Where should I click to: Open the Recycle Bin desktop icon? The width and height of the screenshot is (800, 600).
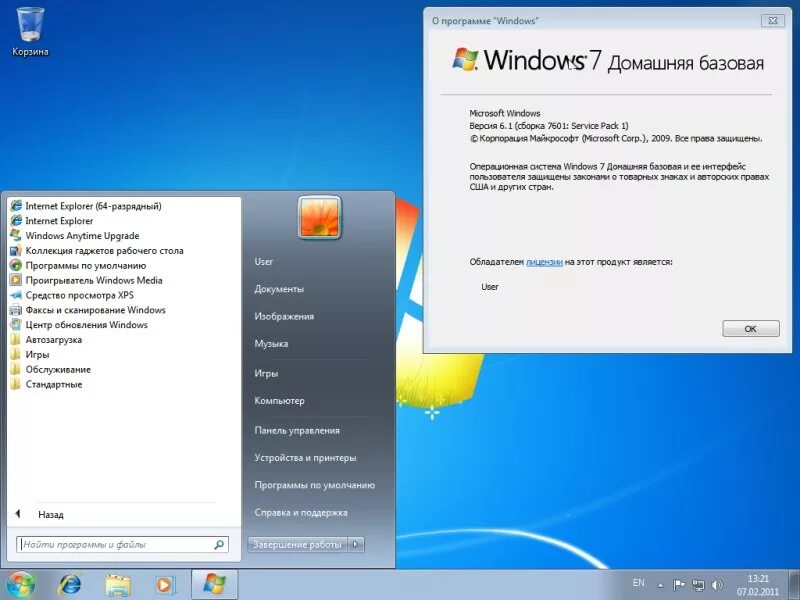pyautogui.click(x=30, y=31)
